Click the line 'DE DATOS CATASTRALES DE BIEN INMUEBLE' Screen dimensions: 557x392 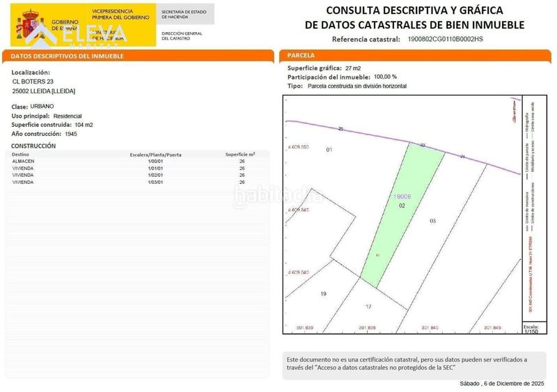(414, 25)
